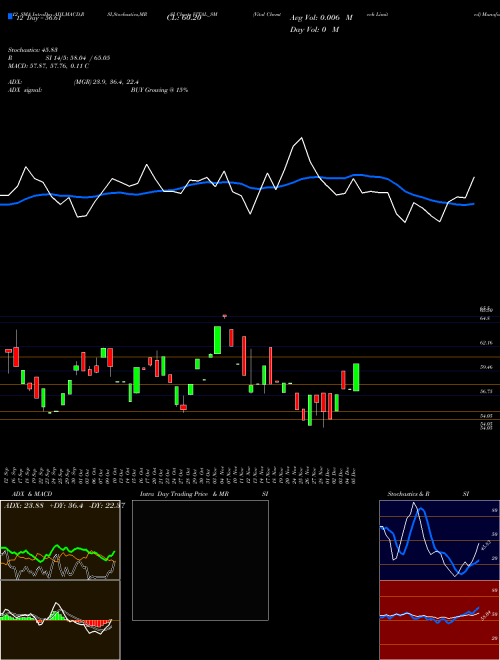Open the MACD histogram chart panel
This screenshot has height=660, width=500.
click(x=60, y=620)
